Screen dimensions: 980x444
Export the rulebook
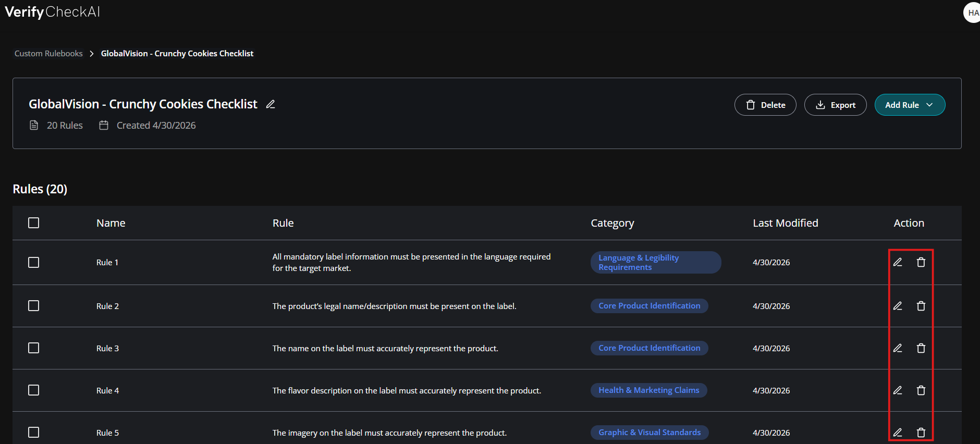pos(836,105)
